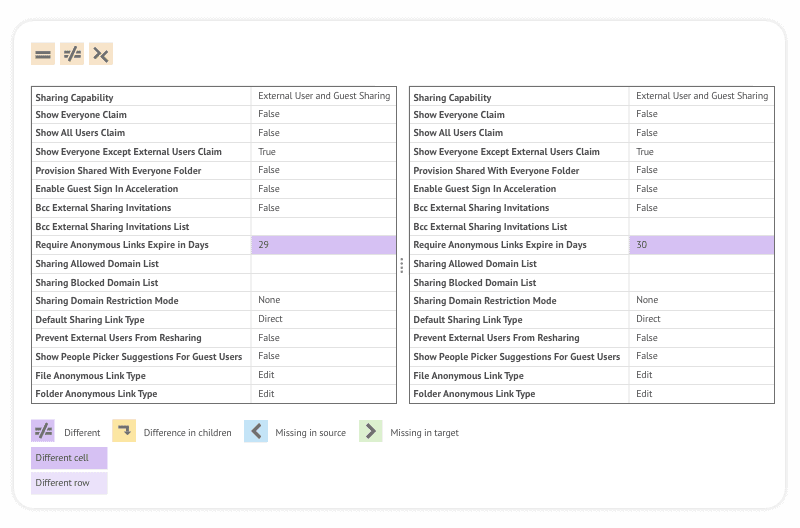800x528 pixels.
Task: Click Show People Picker Suggestions row left table
Action: pos(214,357)
